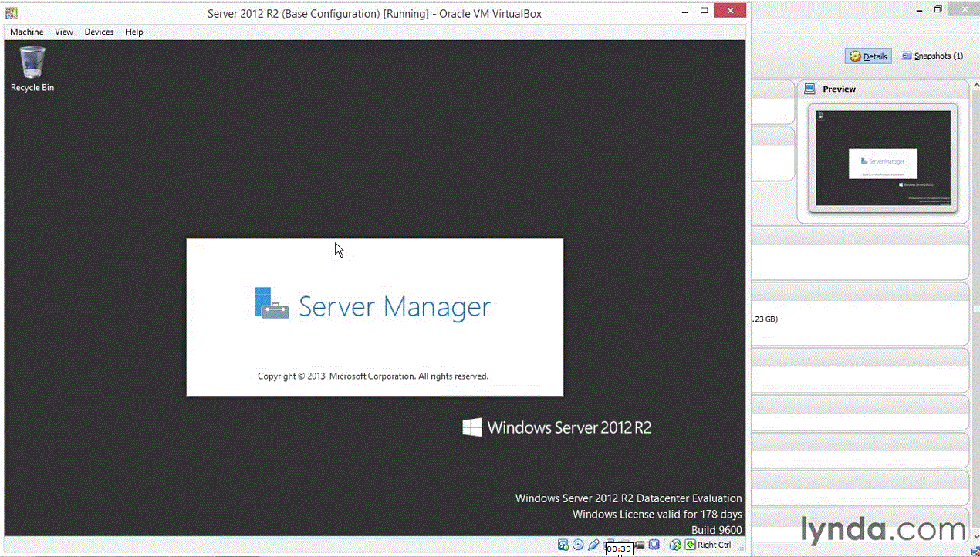Close the Oracle VM VirtualBox VM window

coord(731,11)
